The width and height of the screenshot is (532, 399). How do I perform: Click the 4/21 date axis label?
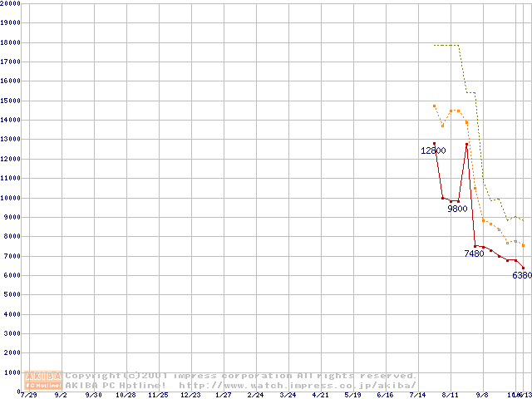pyautogui.click(x=320, y=395)
